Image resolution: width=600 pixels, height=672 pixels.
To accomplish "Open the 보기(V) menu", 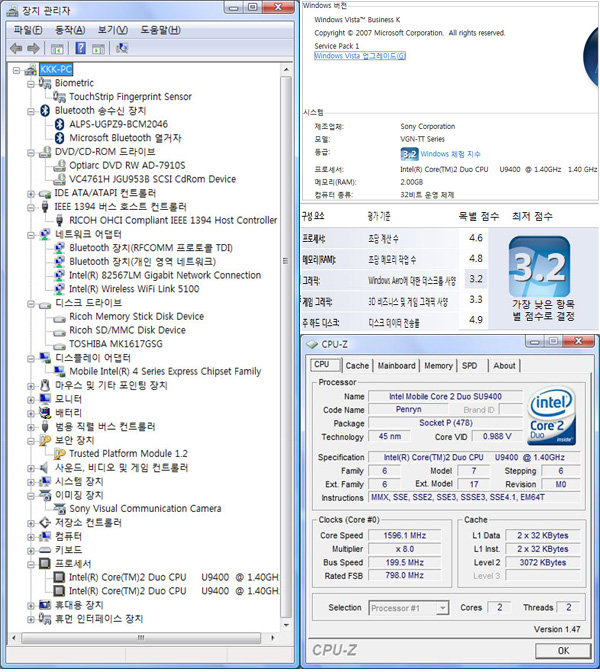I will 113,30.
